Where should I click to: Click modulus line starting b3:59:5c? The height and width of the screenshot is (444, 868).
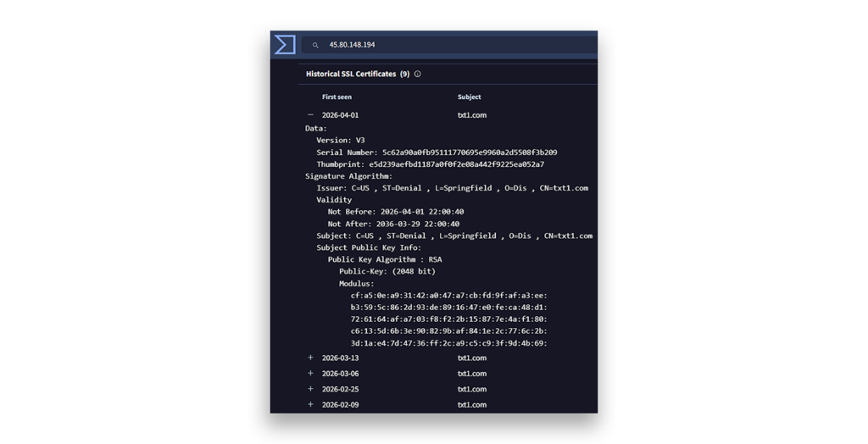tap(449, 308)
